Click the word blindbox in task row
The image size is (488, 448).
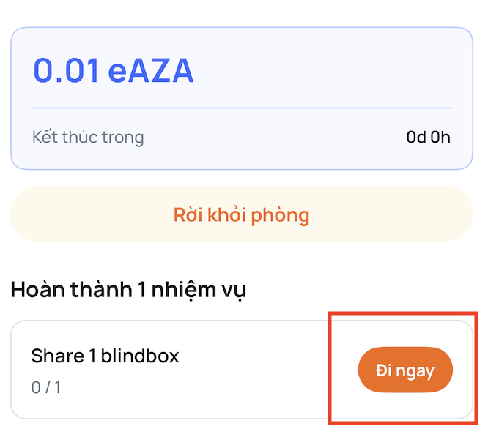tap(140, 356)
